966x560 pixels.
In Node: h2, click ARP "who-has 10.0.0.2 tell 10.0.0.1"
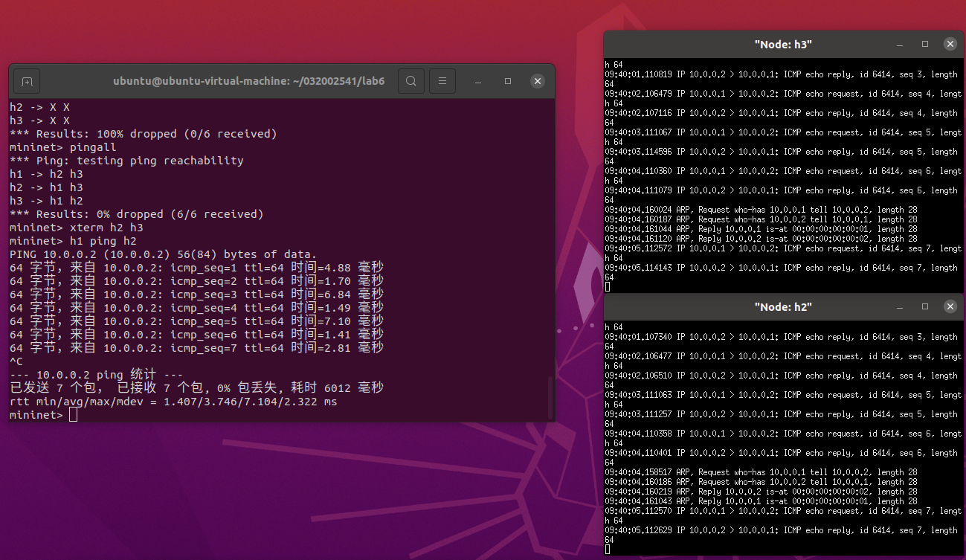pos(761,482)
